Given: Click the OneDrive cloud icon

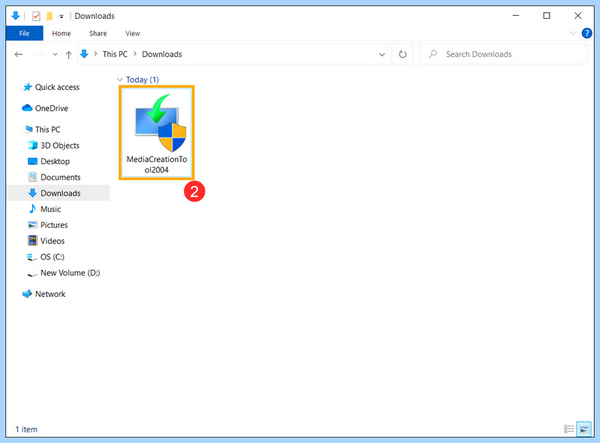Looking at the screenshot, I should pyautogui.click(x=27, y=108).
